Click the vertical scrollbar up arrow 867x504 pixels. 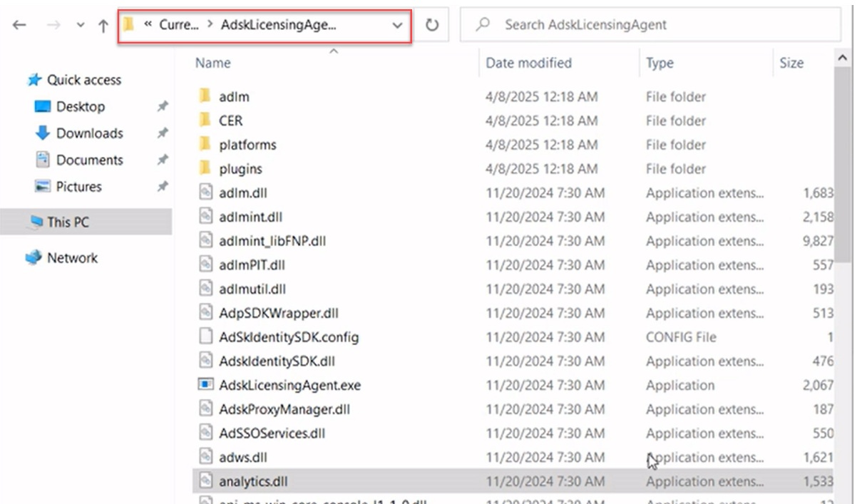pyautogui.click(x=842, y=58)
